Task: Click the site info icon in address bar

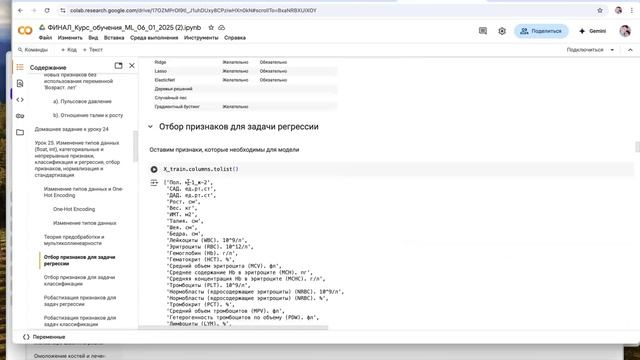Action: (x=62, y=10)
